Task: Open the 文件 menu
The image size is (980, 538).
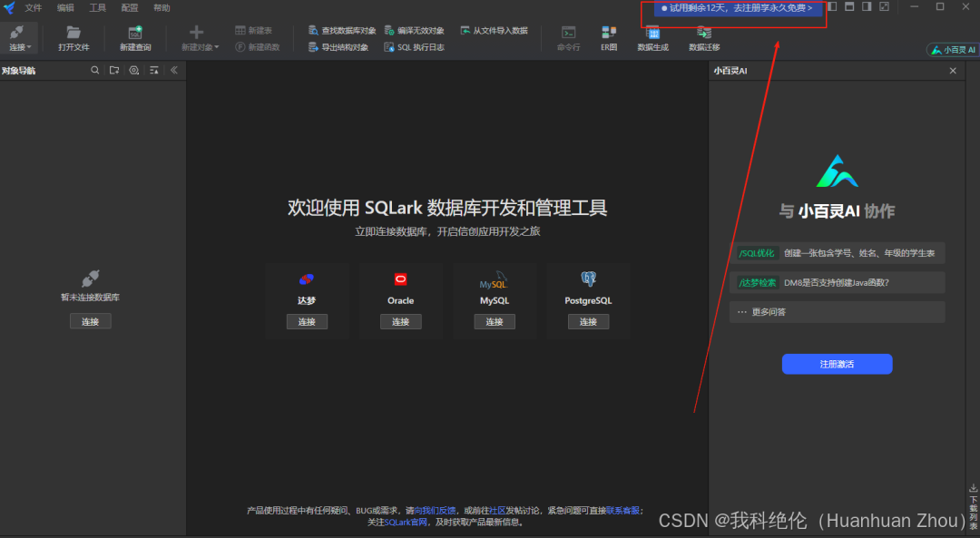Action: click(34, 7)
